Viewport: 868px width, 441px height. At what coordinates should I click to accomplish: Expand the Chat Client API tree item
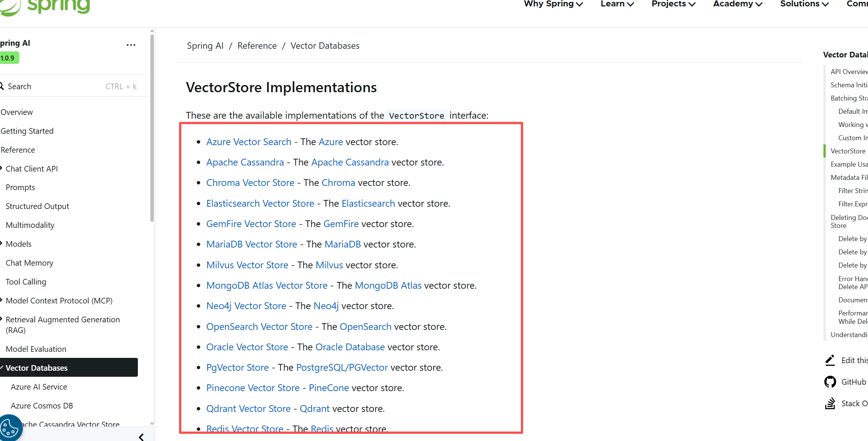pos(1,168)
